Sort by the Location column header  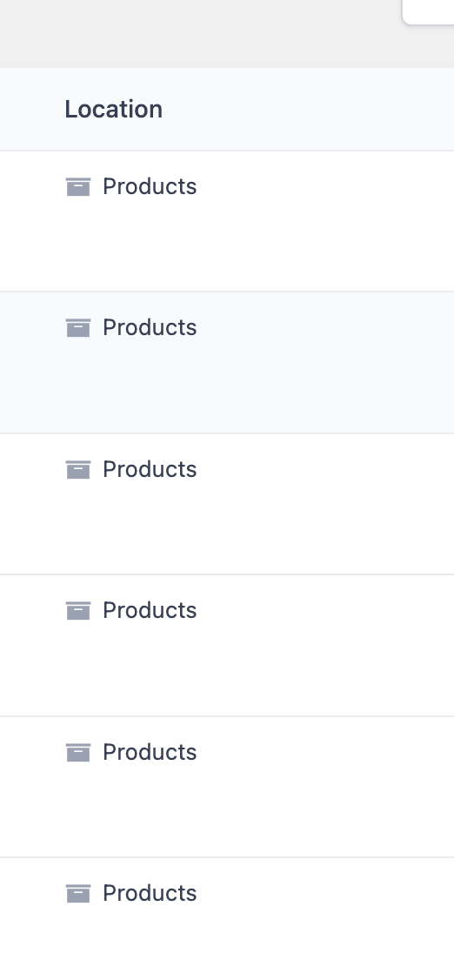click(114, 110)
